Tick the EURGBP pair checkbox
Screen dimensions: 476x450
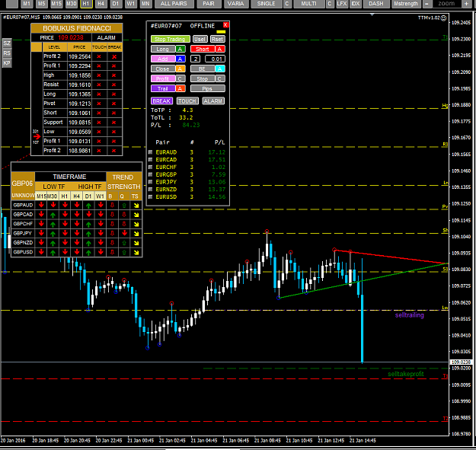[150, 174]
